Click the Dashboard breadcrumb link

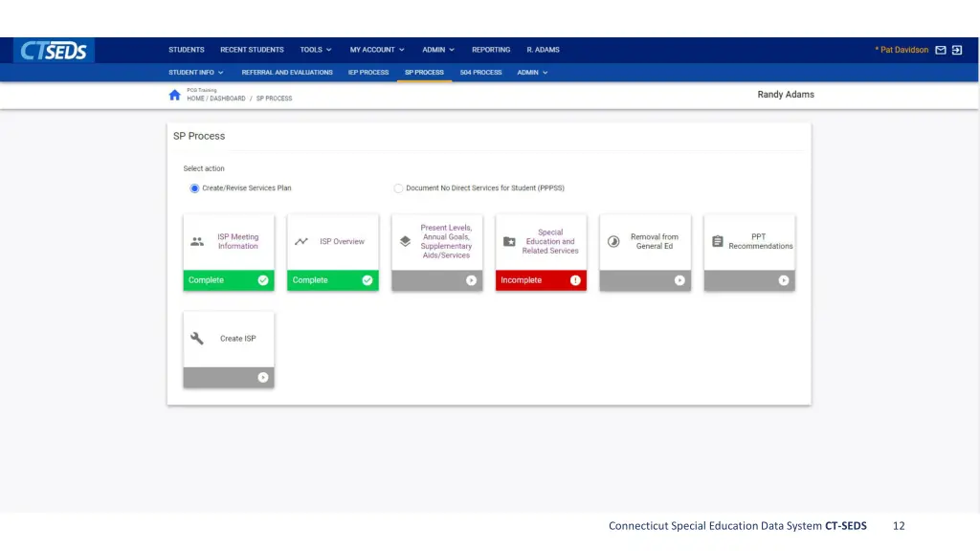pos(228,99)
